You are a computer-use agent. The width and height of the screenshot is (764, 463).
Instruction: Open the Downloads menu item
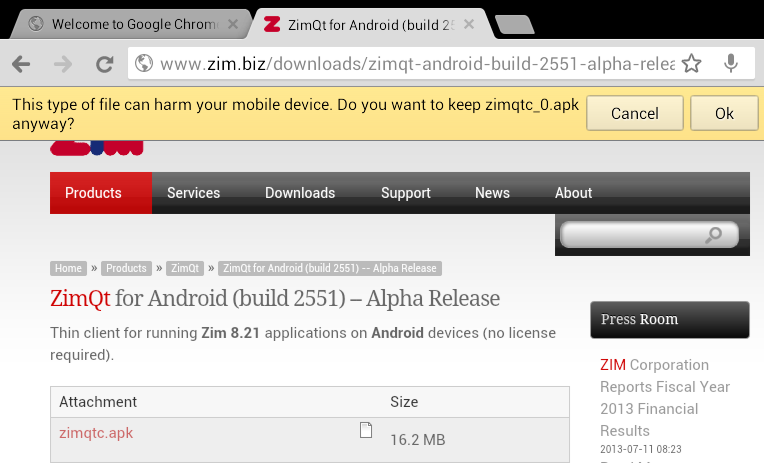300,193
